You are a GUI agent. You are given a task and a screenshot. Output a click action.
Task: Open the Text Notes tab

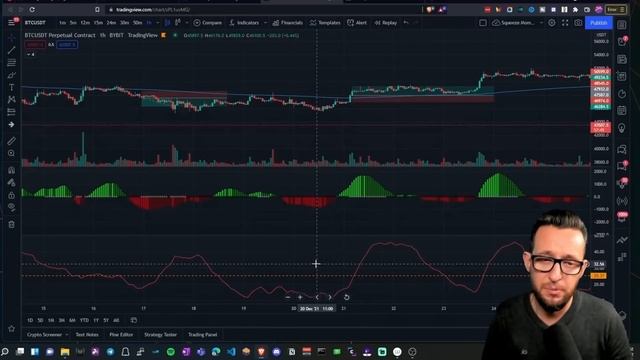pyautogui.click(x=87, y=335)
